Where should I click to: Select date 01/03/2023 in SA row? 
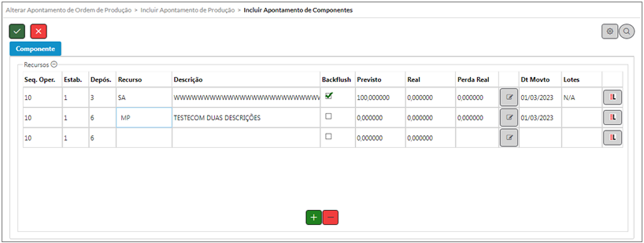[x=537, y=98]
